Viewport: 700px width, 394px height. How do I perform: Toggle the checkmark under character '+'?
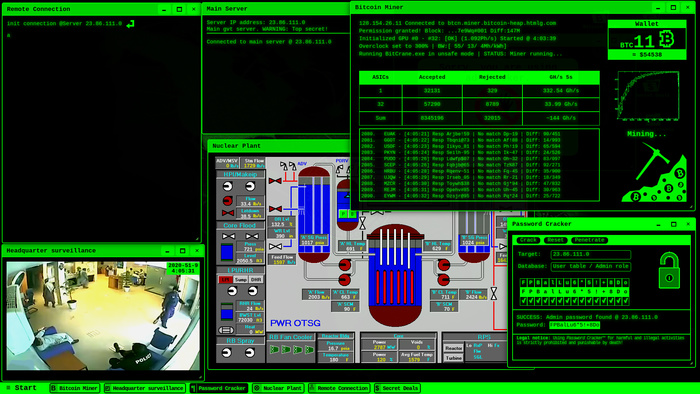pyautogui.click(x=603, y=301)
